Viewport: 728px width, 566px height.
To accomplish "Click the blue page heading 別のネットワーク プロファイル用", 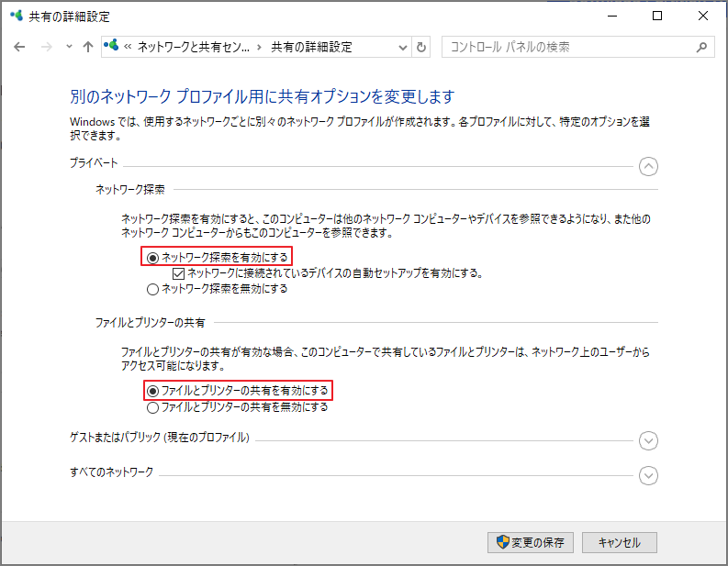I will pyautogui.click(x=263, y=96).
